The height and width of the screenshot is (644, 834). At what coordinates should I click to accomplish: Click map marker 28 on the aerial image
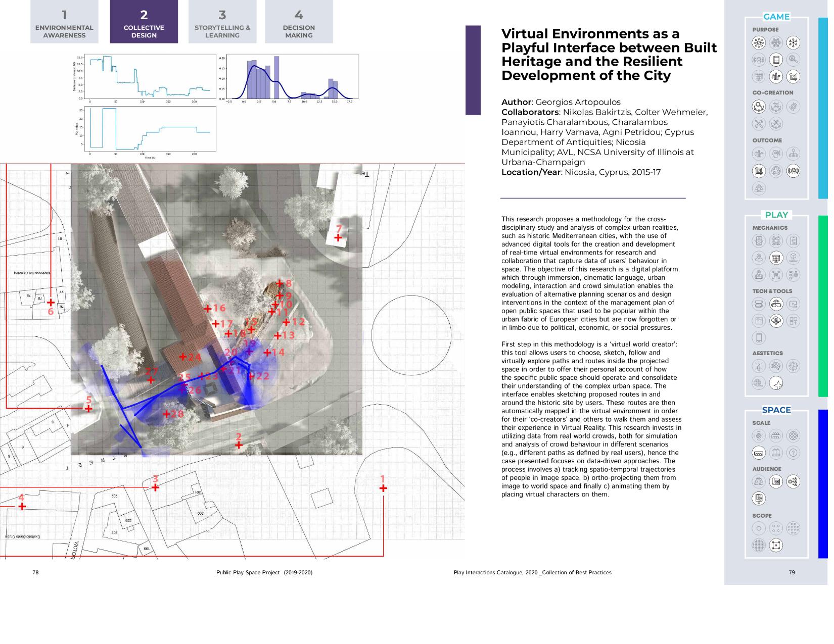coord(172,414)
